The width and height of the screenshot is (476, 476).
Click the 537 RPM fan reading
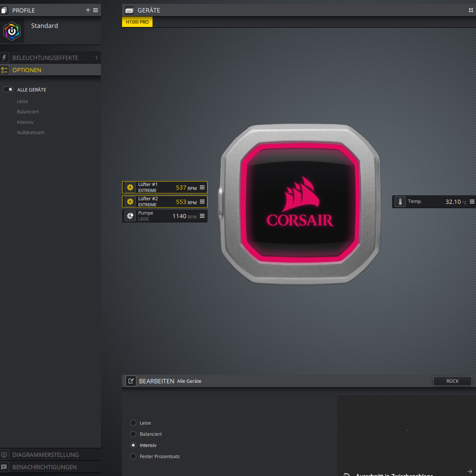[186, 188]
